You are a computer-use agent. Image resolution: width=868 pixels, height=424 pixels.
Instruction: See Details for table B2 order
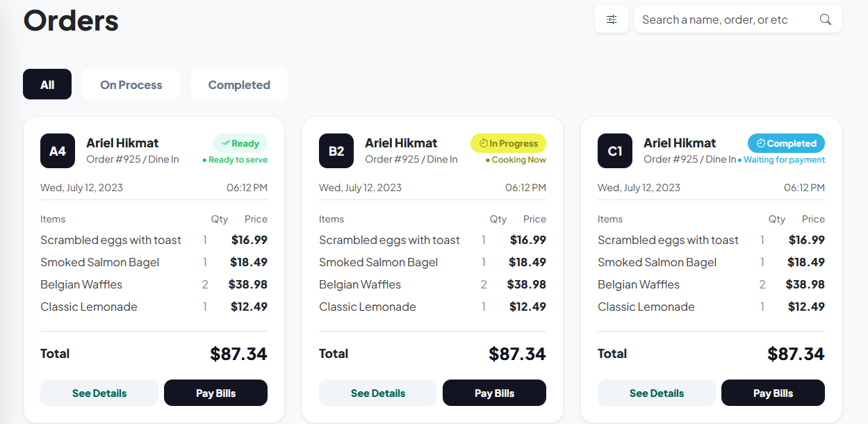click(378, 393)
